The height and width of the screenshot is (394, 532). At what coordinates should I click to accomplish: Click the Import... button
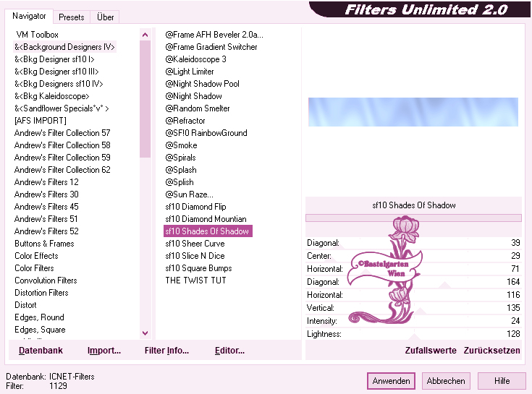click(104, 351)
